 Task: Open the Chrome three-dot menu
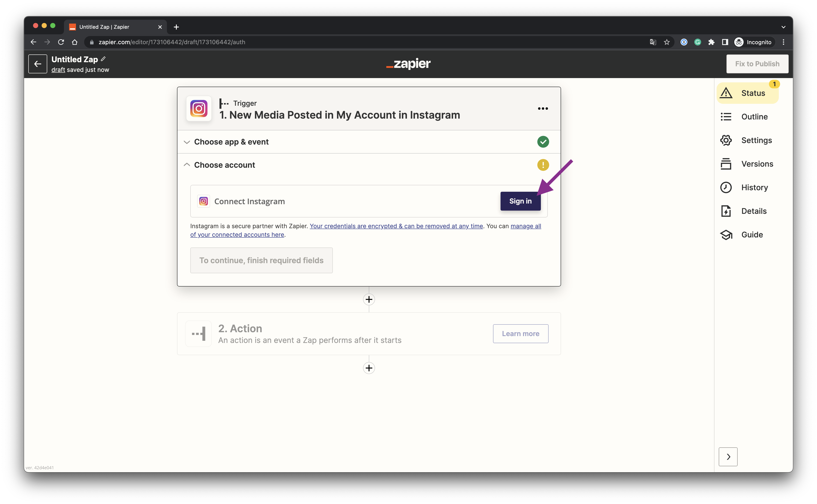[784, 42]
